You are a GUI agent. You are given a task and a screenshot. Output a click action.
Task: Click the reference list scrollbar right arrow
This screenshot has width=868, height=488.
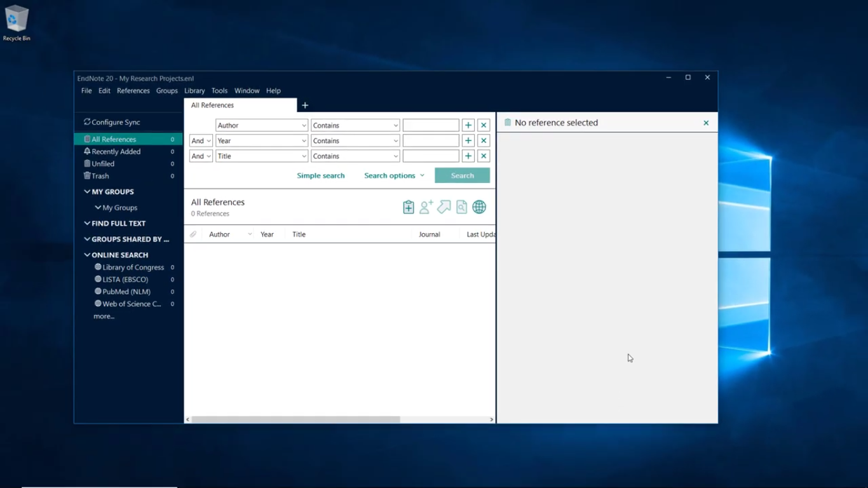pyautogui.click(x=491, y=419)
